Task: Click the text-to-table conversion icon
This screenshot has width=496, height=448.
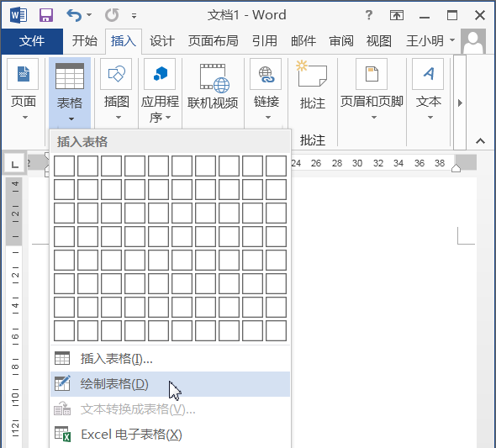Action: [x=62, y=408]
